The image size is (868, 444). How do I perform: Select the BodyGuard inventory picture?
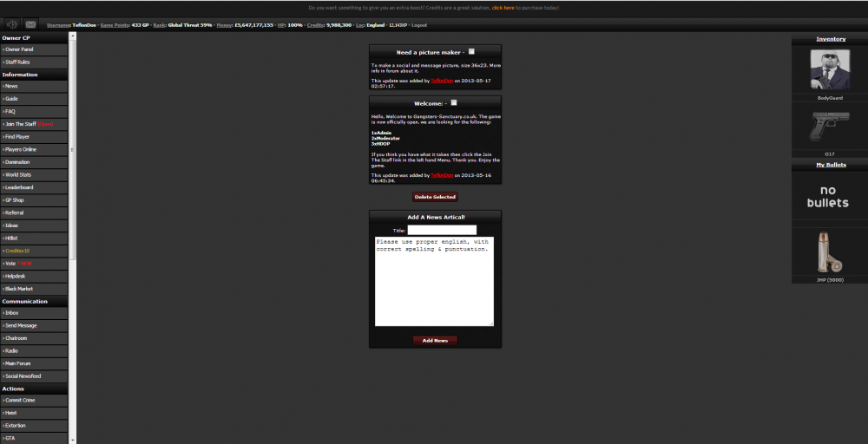coord(829,69)
